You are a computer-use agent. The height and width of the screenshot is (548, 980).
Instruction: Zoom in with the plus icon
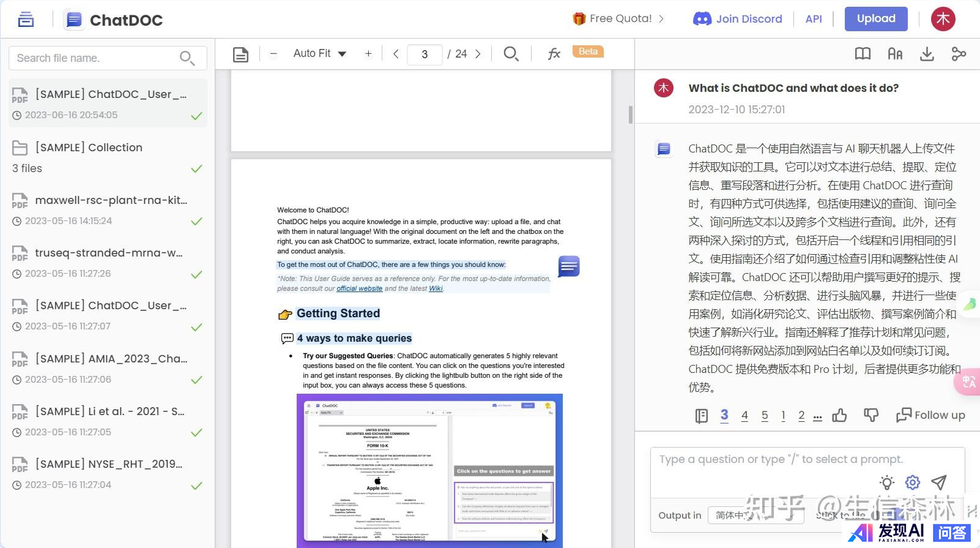click(368, 54)
